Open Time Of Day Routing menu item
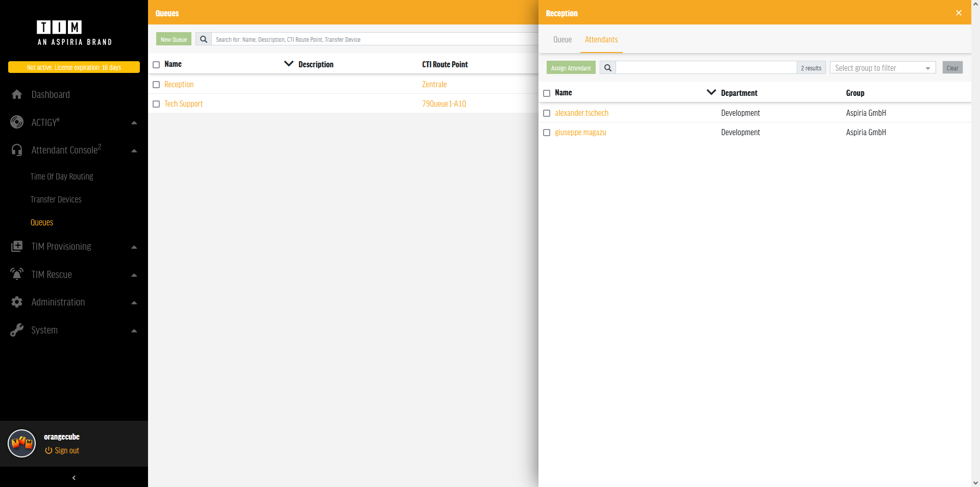The height and width of the screenshot is (487, 980). pos(62,176)
